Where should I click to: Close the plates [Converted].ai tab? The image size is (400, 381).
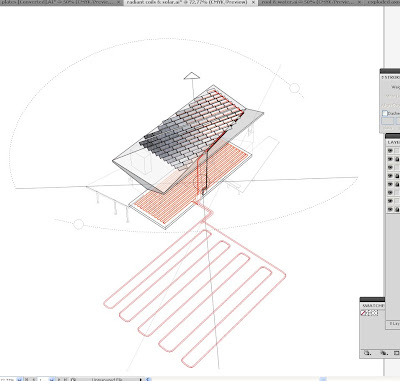coord(120,2)
